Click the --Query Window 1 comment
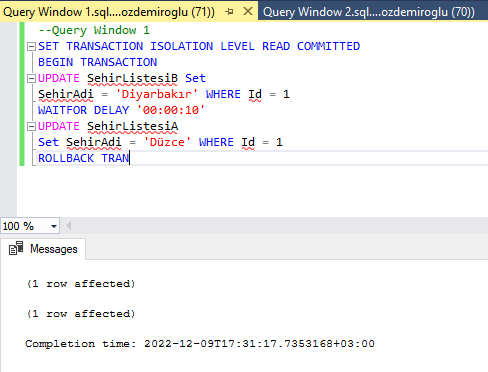488x372 pixels. point(94,30)
